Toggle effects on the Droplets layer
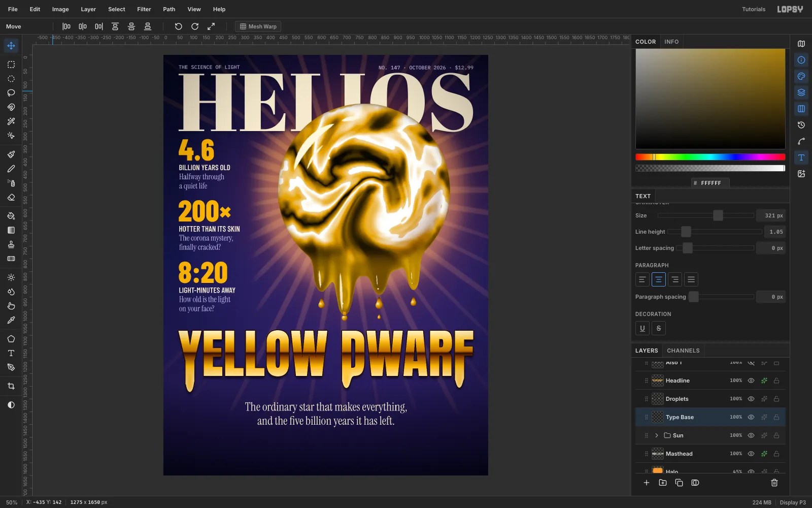 coord(764,399)
